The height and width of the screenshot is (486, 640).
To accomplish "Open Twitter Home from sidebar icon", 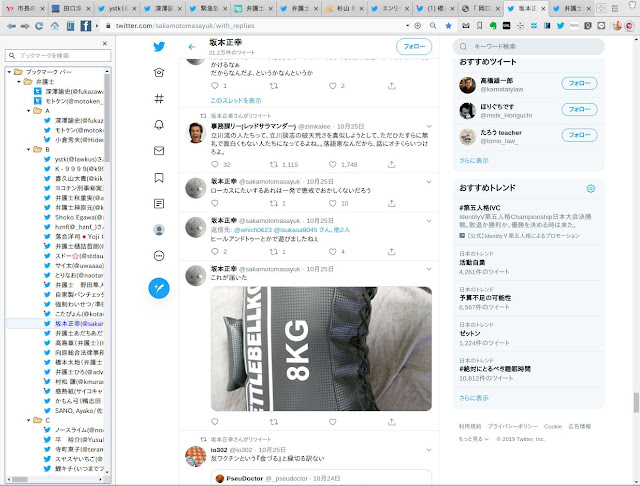I will pyautogui.click(x=159, y=73).
